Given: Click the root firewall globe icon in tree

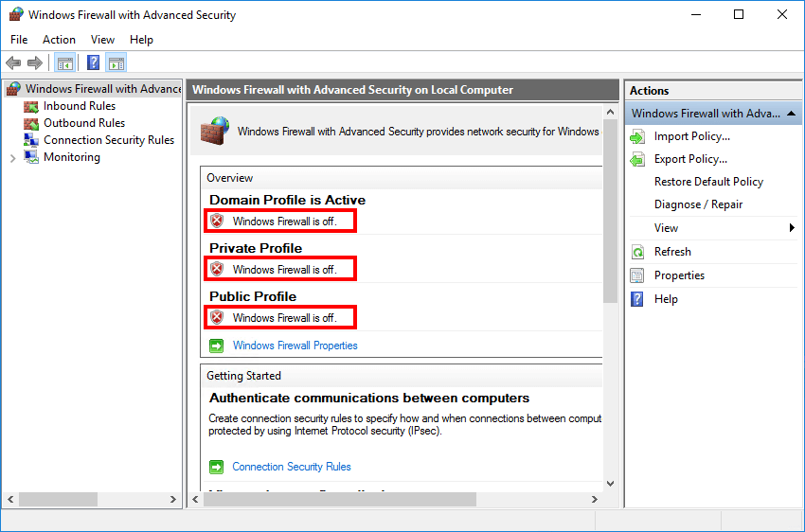Looking at the screenshot, I should click(x=13, y=89).
